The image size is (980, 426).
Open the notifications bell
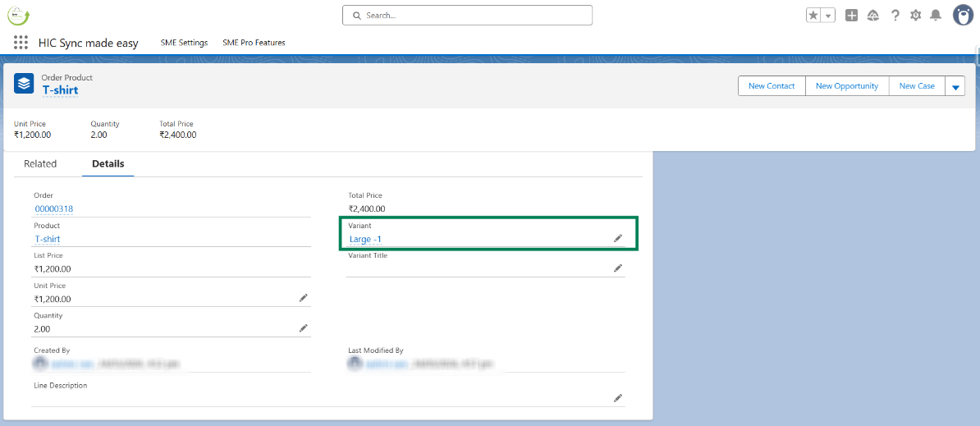click(936, 16)
